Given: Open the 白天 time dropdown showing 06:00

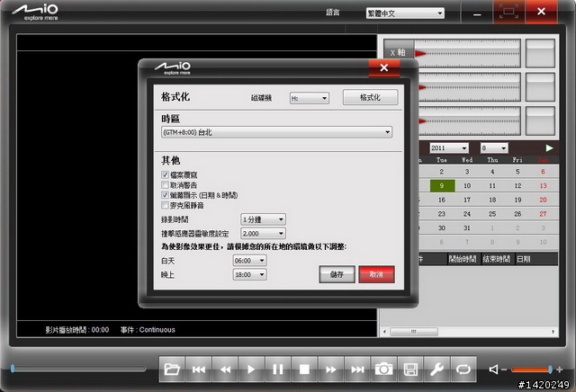Looking at the screenshot, I should (250, 261).
